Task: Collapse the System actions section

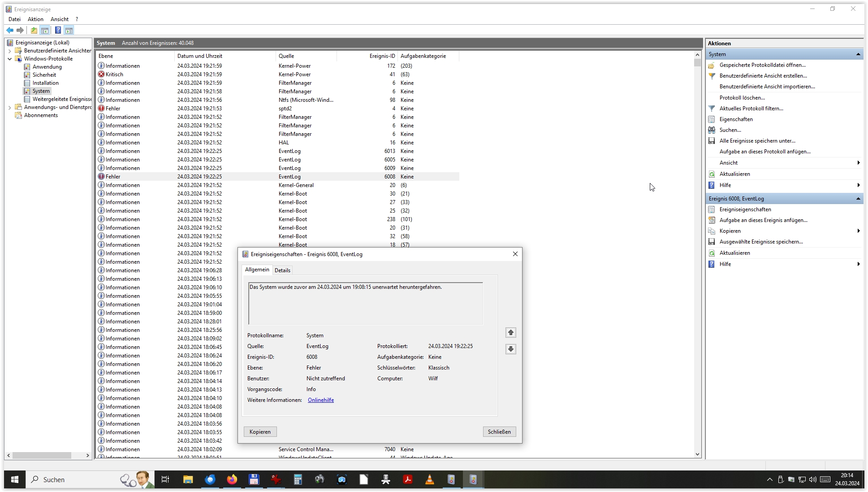Action: (x=858, y=54)
